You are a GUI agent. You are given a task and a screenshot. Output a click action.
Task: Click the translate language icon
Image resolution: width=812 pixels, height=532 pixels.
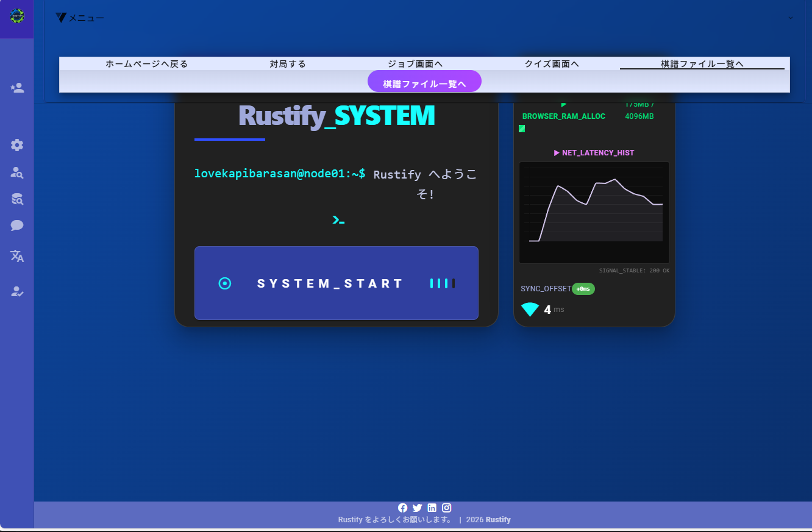tap(17, 256)
